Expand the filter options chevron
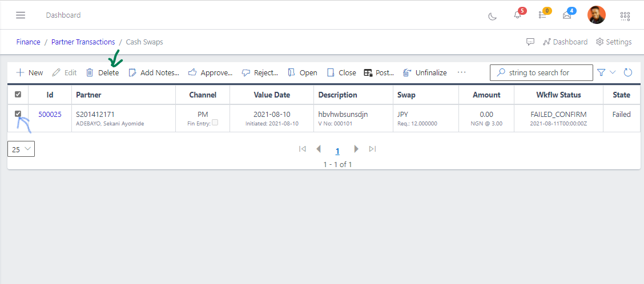This screenshot has height=284, width=644. pyautogui.click(x=613, y=72)
